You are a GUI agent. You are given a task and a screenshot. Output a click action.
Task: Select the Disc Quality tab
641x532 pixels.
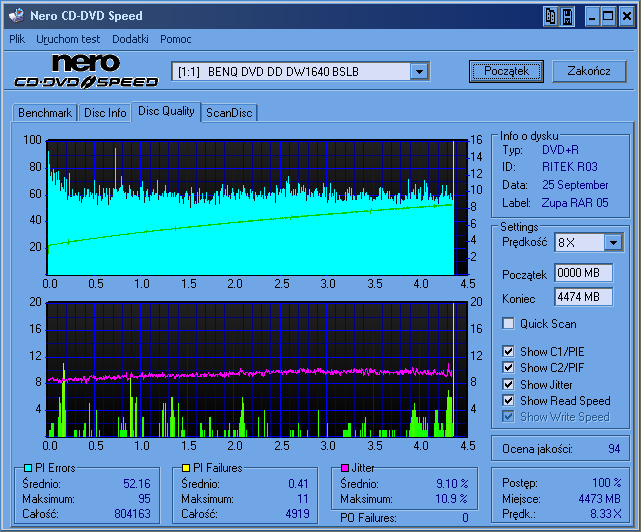[166, 111]
